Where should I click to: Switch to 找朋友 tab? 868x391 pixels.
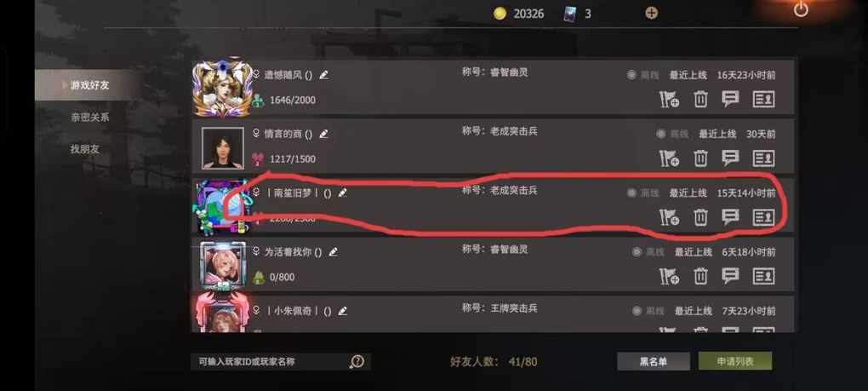point(85,149)
